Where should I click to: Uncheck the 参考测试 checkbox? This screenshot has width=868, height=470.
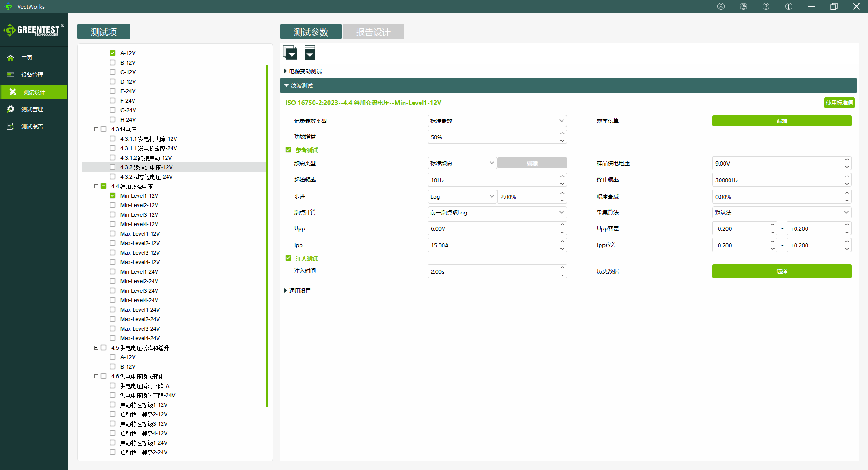[x=288, y=150]
